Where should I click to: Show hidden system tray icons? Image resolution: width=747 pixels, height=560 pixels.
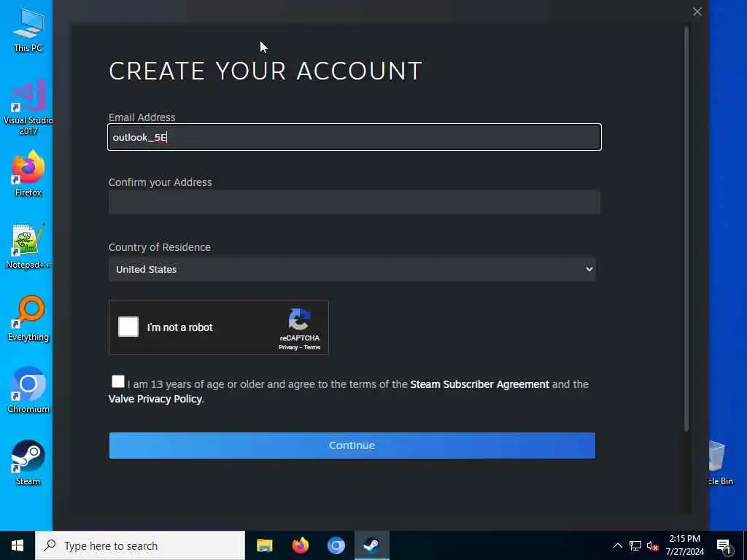click(x=617, y=545)
